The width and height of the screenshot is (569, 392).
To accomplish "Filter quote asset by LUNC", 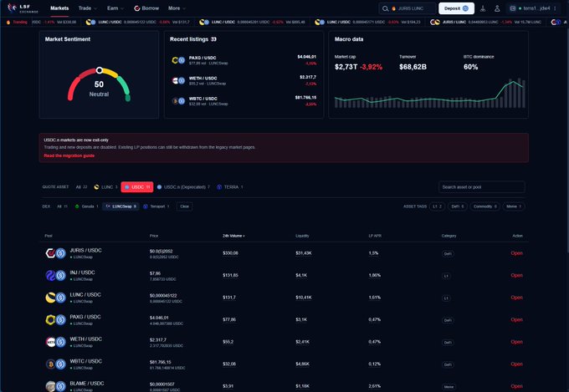I will pyautogui.click(x=106, y=187).
